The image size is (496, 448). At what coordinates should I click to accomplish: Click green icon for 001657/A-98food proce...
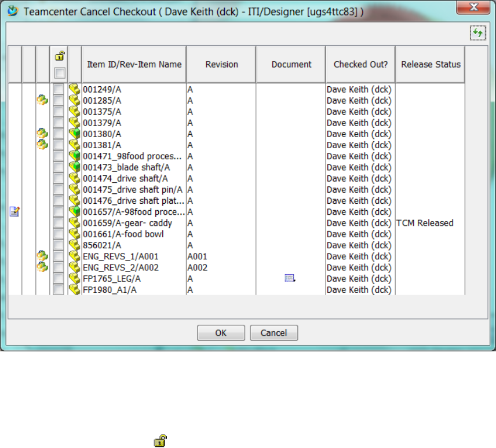pyautogui.click(x=74, y=212)
